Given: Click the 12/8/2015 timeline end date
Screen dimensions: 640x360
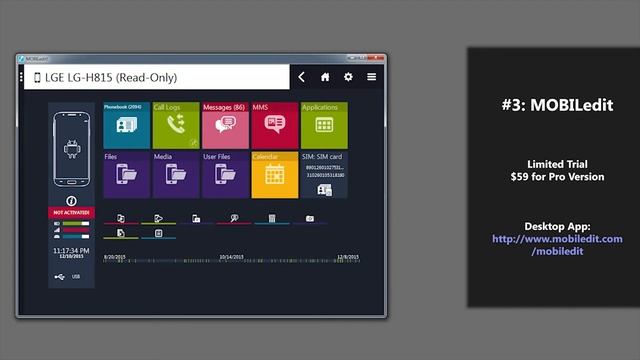Looking at the screenshot, I should tap(348, 257).
